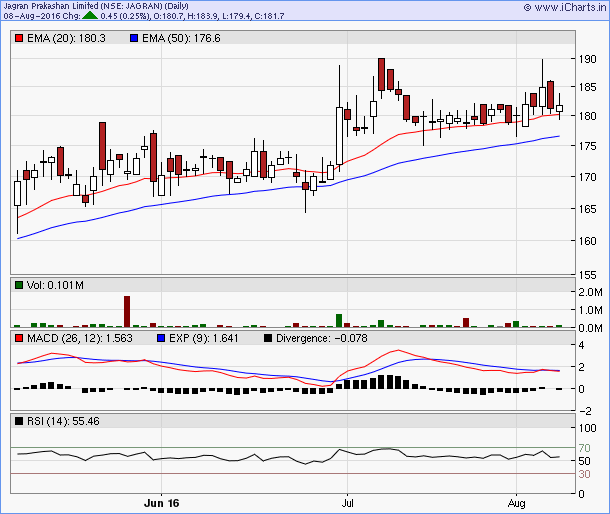Click the tallest red volume bar in late May

coord(127,312)
